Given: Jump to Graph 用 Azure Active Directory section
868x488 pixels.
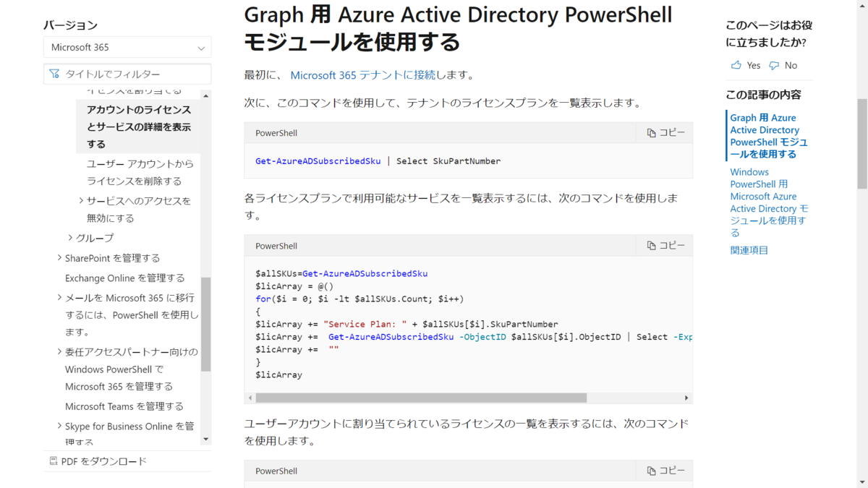Looking at the screenshot, I should point(769,136).
